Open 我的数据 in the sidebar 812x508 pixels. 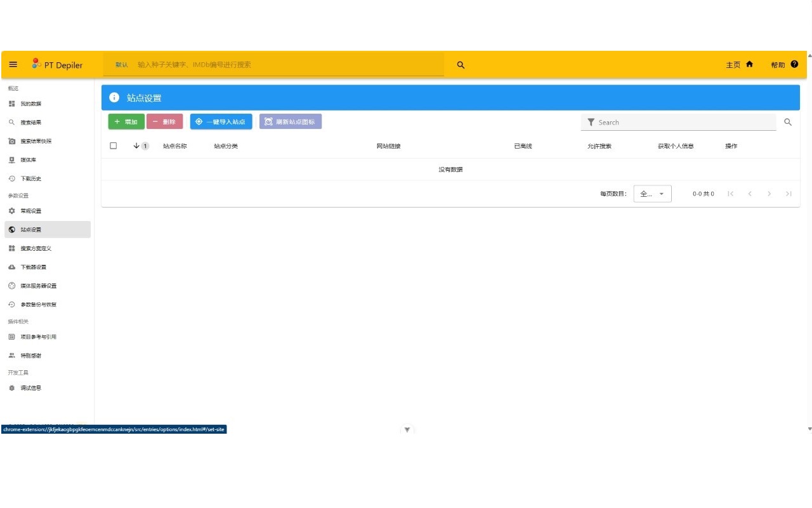click(x=48, y=104)
